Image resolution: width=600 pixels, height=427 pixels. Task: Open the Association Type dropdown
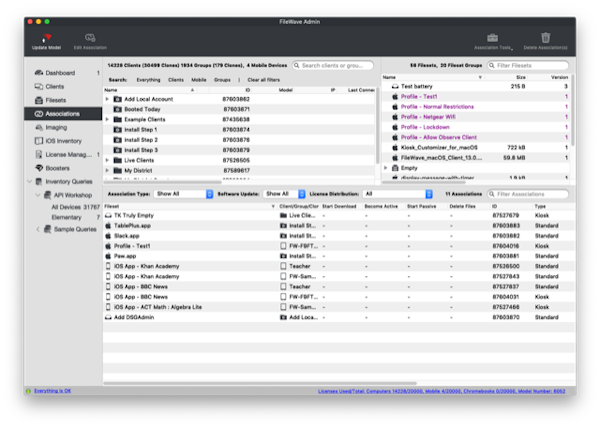(x=183, y=194)
